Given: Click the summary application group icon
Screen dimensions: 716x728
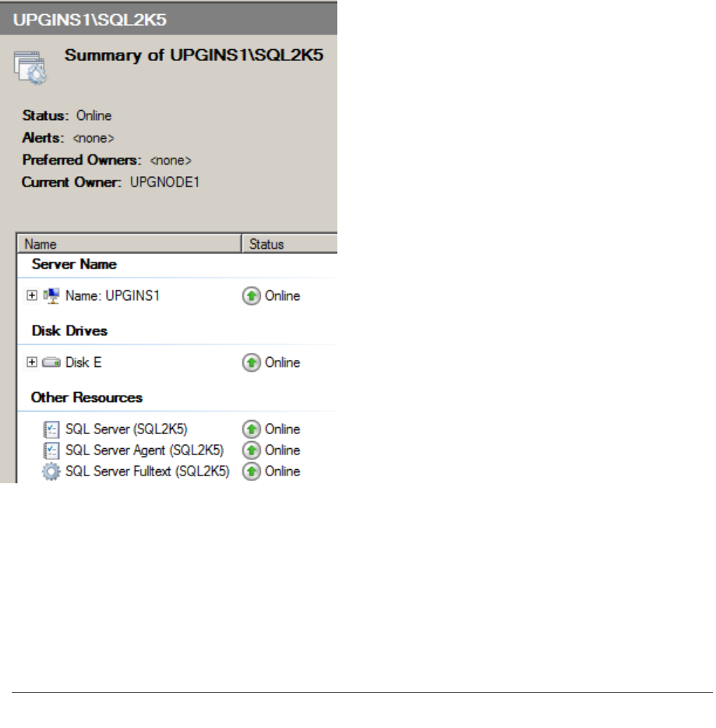Looking at the screenshot, I should [30, 68].
